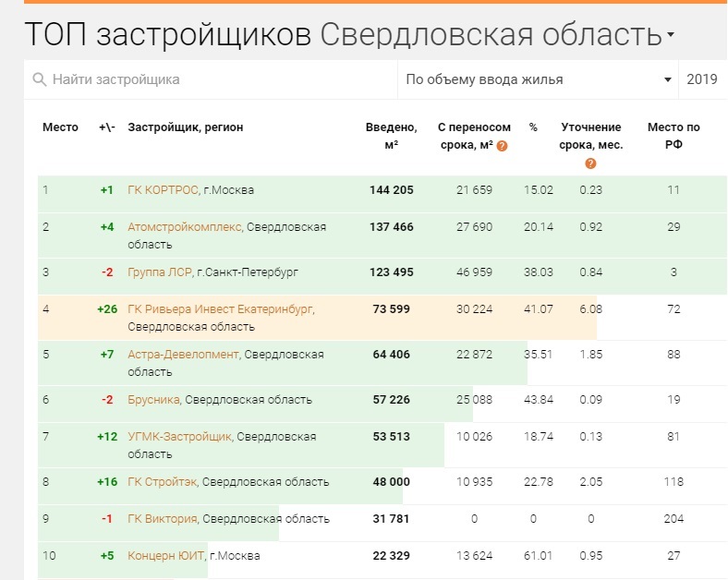Open the 2019 year selector
The height and width of the screenshot is (580, 728).
702,80
